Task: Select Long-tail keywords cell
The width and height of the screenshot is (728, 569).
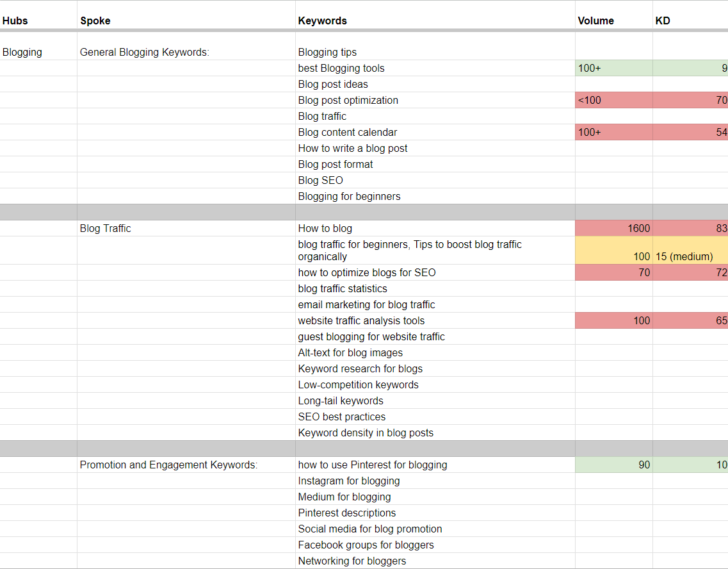Action: point(435,401)
